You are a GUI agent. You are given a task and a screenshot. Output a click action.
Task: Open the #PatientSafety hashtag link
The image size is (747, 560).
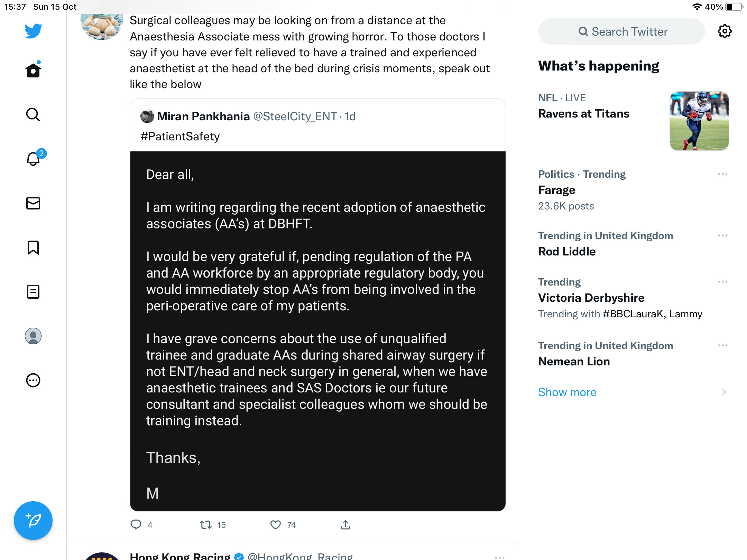[x=180, y=136]
